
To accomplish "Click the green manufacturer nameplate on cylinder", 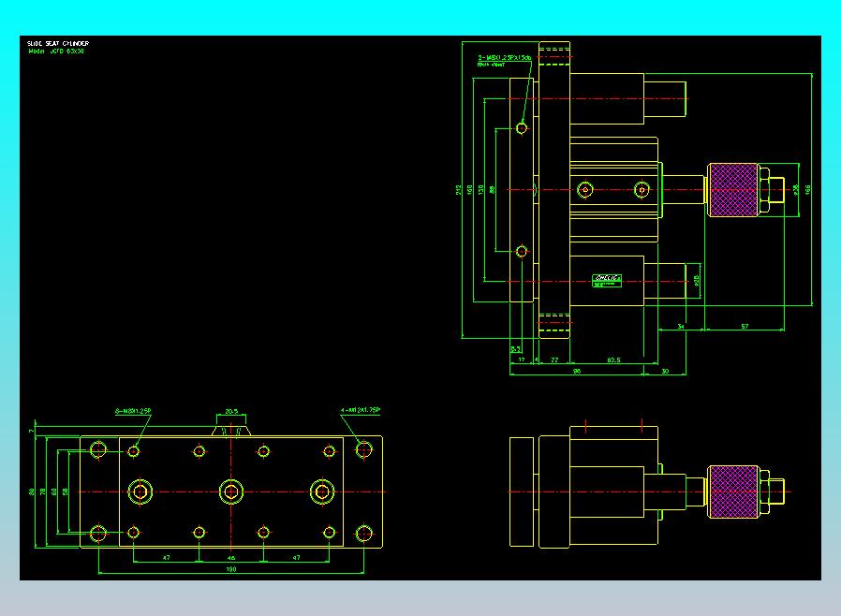I will (607, 281).
